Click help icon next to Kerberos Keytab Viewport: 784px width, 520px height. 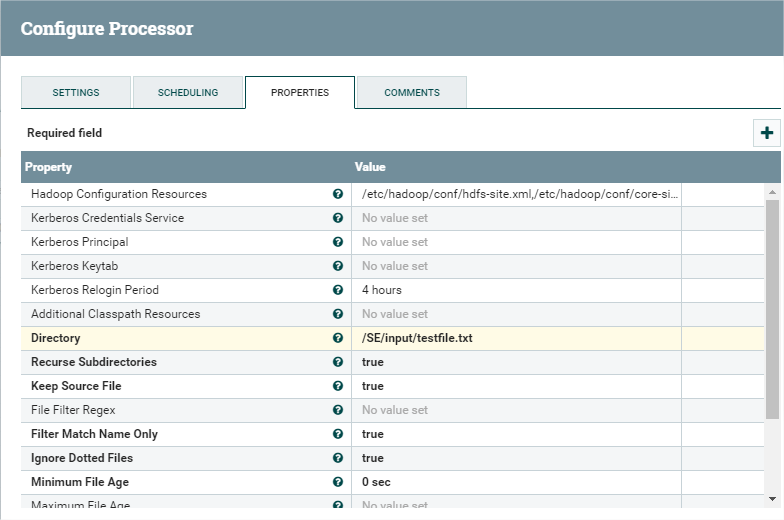pos(338,266)
